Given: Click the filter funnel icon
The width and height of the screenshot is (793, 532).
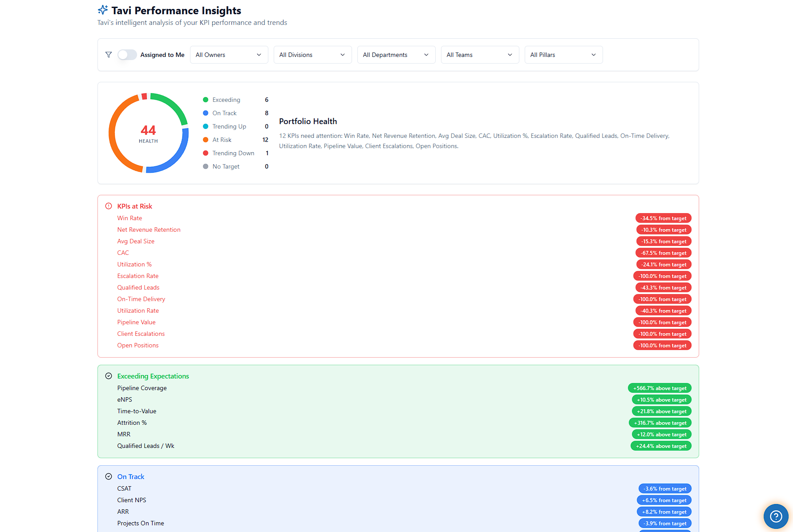Looking at the screenshot, I should tap(109, 55).
